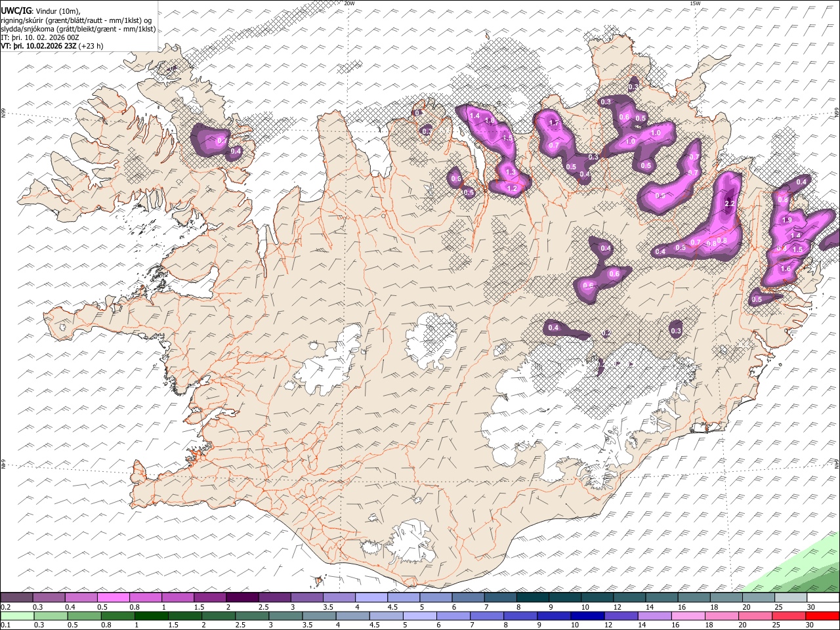Screen dimensions: 840x630
Task: Click the '30' label under the lower rain scale
Action: pos(810,625)
